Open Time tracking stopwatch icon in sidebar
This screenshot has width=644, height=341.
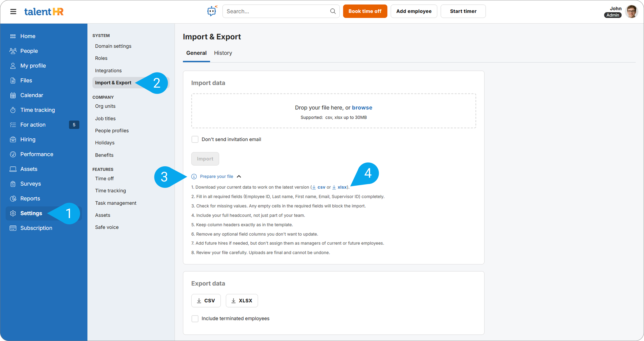[x=13, y=110]
